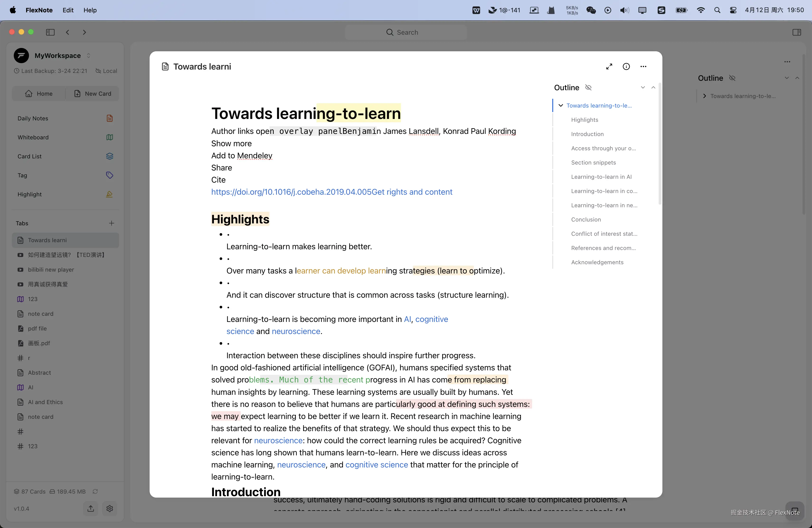Expand Towards learning-to-le... in right outline

point(704,96)
